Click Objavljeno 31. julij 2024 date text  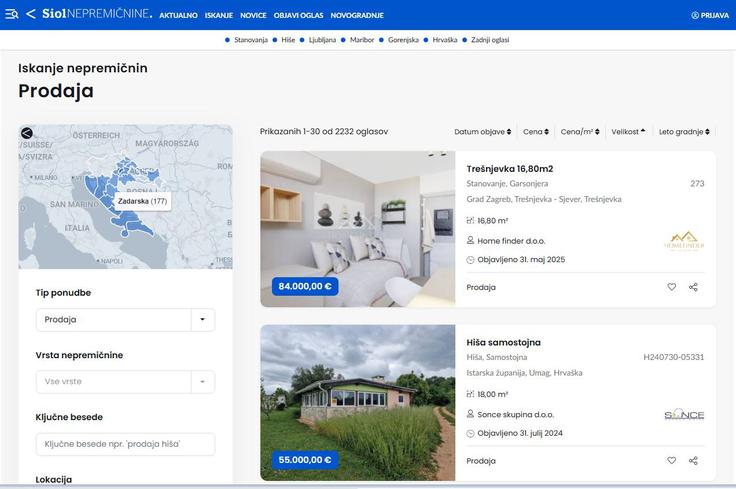(520, 433)
